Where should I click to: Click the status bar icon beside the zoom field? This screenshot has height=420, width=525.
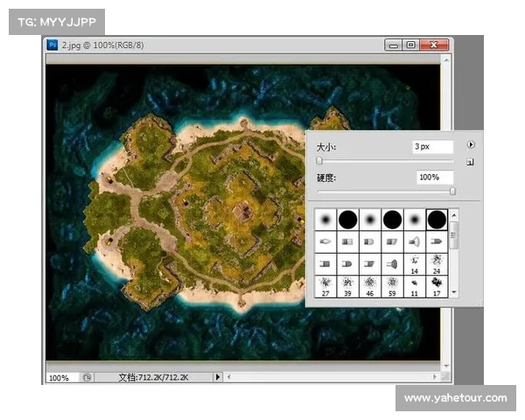click(87, 378)
